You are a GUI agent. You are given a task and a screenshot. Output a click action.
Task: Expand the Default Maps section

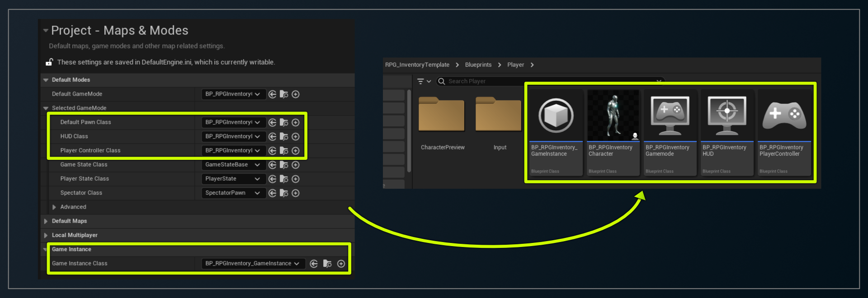[x=46, y=221]
